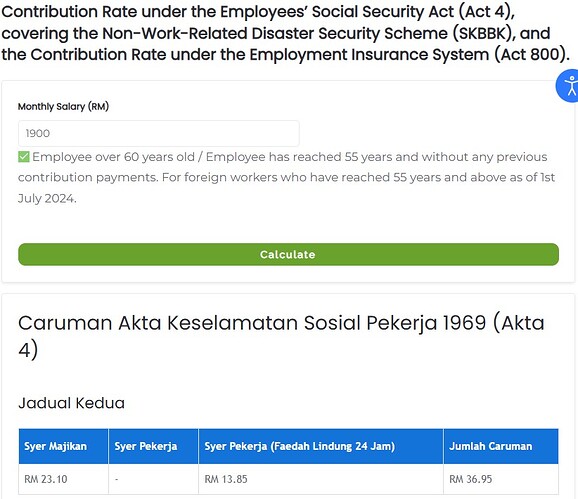Screen dimensions: 578x499
Task: Click the Caruman Akta Keselamatan Sosial heading
Action: coord(281,336)
